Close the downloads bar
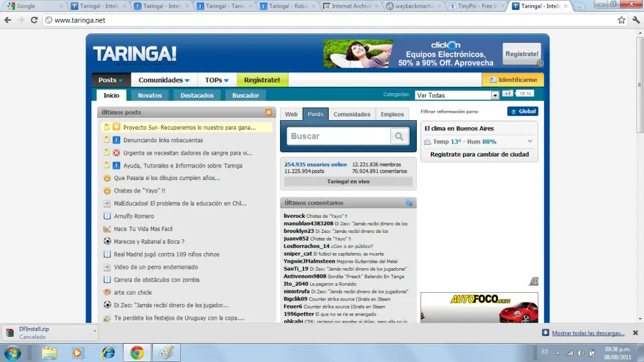Viewport: 644px width, 362px height. (x=635, y=333)
